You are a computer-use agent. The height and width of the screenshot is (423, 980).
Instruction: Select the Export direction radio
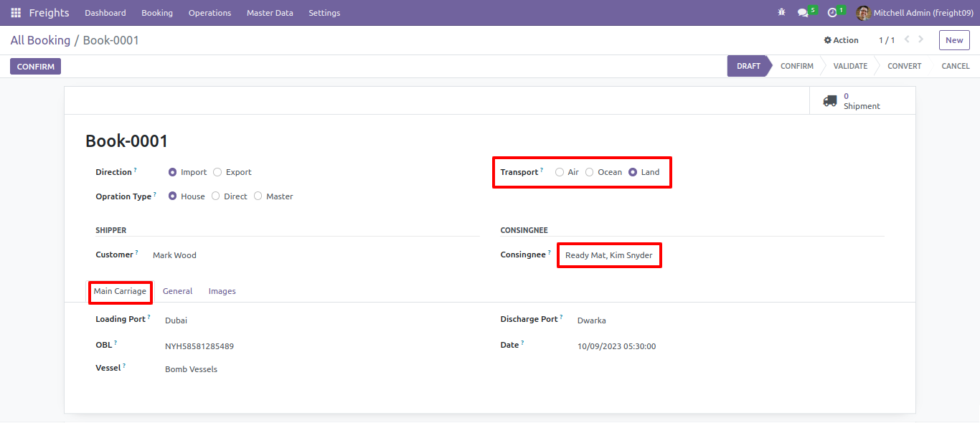pyautogui.click(x=217, y=172)
